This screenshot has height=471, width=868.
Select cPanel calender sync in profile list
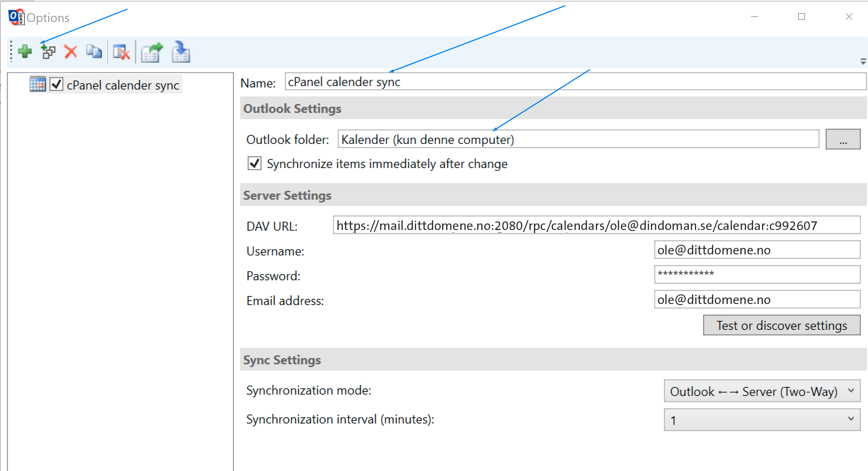pos(123,85)
